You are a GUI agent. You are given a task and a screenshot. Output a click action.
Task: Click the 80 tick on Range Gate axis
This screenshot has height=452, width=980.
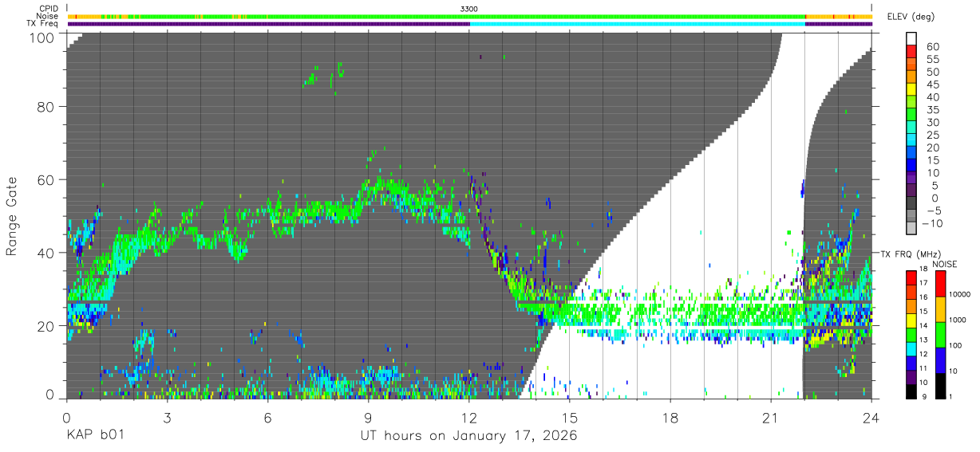point(47,107)
